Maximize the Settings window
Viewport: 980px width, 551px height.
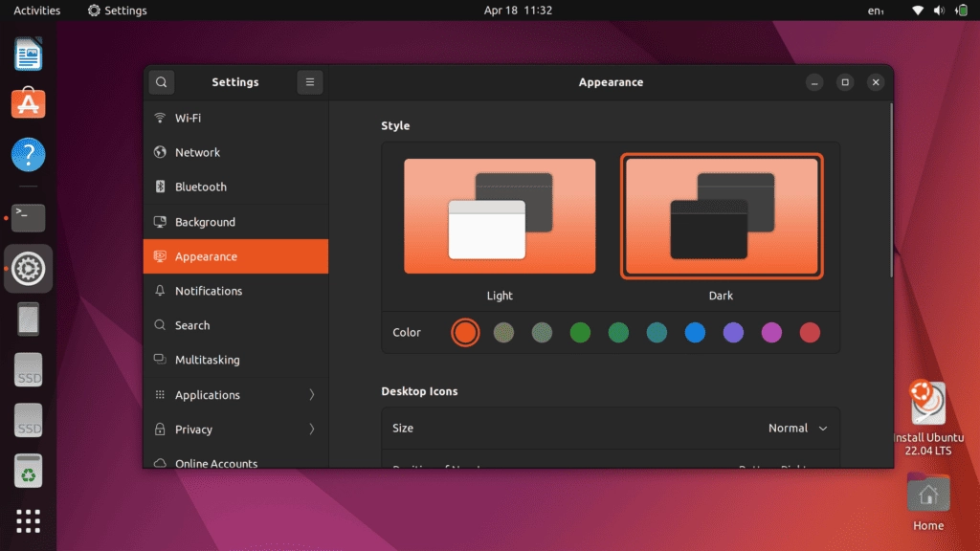pos(845,82)
